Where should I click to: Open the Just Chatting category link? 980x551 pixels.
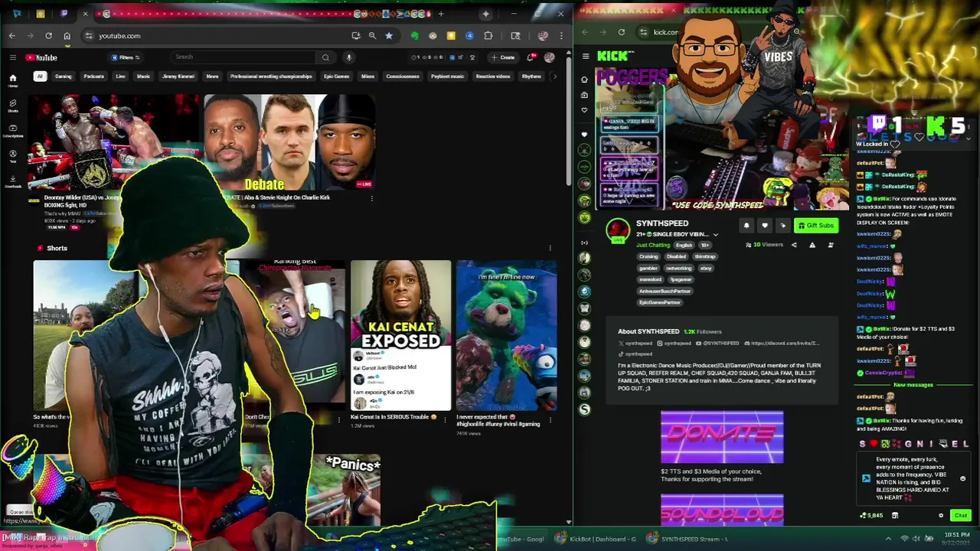(653, 245)
